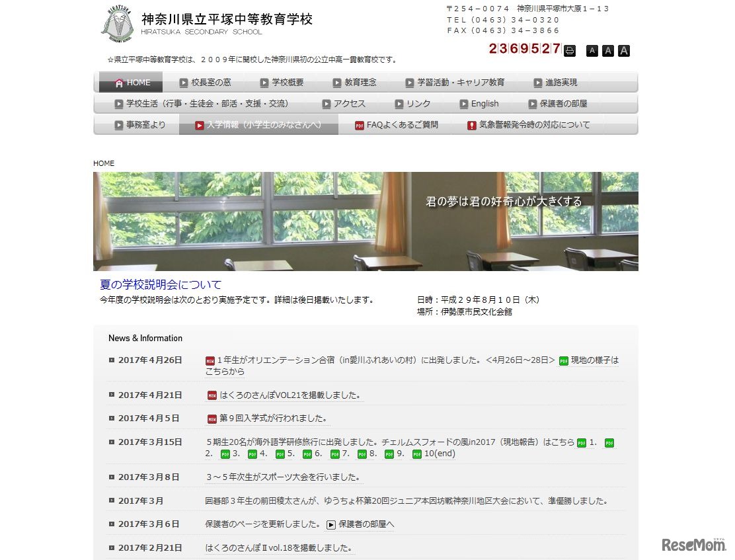This screenshot has height=560, width=735.
Task: Click the printer icon for print view
Action: tap(569, 51)
